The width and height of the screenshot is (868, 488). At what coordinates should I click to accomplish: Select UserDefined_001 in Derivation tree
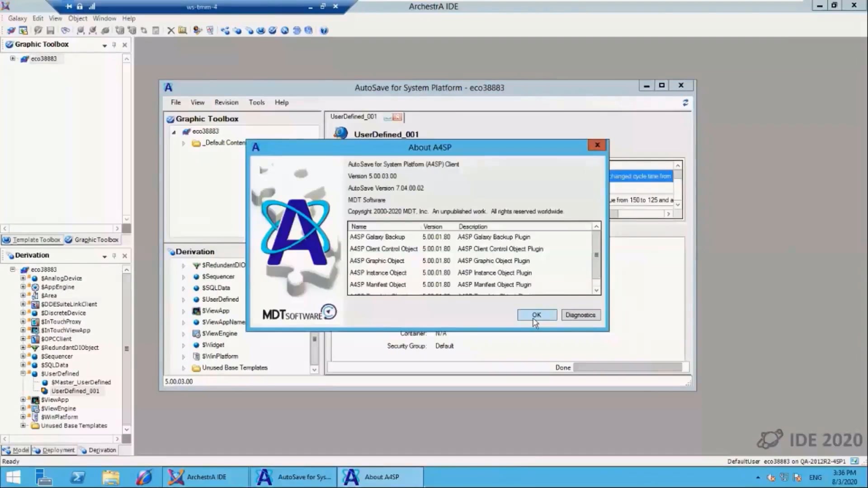[75, 391]
